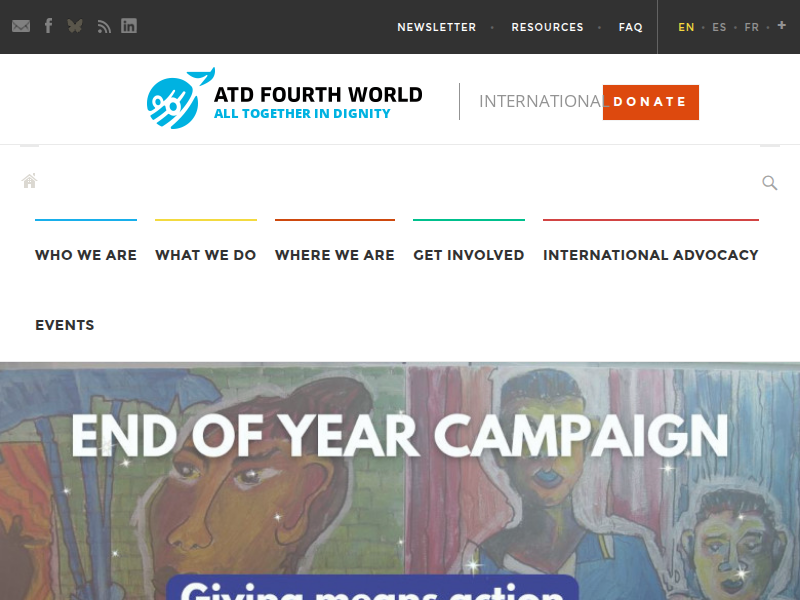Go to the Resources link

point(547,27)
